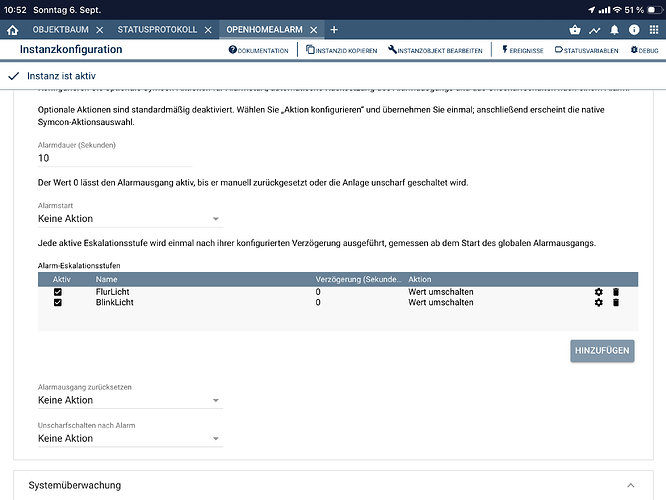666x500 pixels.
Task: Edit the Alarmdauer (Sekunden) field
Action: 115,158
